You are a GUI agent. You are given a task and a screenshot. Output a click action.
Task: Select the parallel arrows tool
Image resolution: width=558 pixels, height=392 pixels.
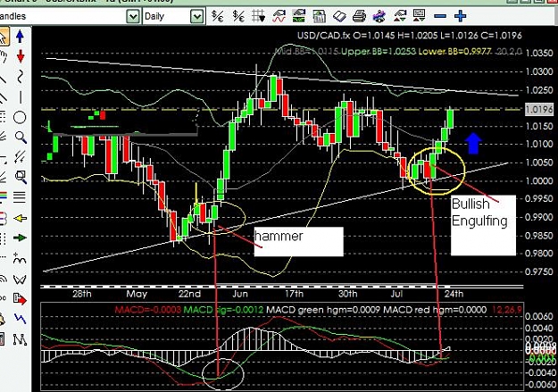[x=20, y=157]
